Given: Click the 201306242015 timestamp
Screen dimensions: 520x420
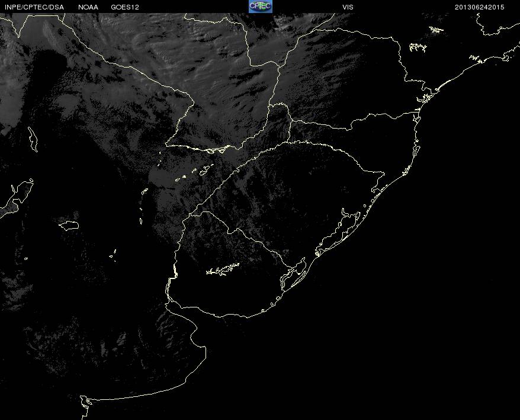Looking at the screenshot, I should (x=479, y=7).
